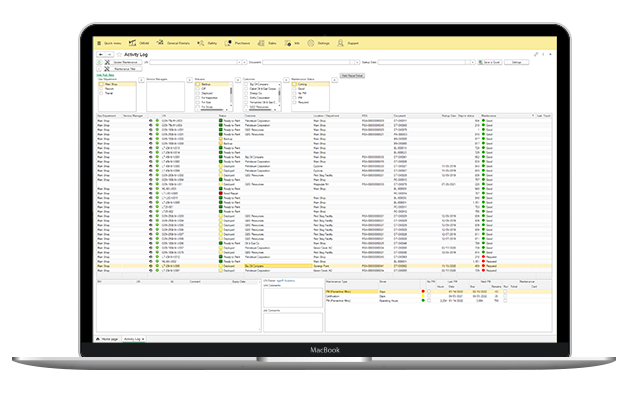The width and height of the screenshot is (633, 411).
Task: Check the Main Shop department checkbox
Action: point(100,83)
